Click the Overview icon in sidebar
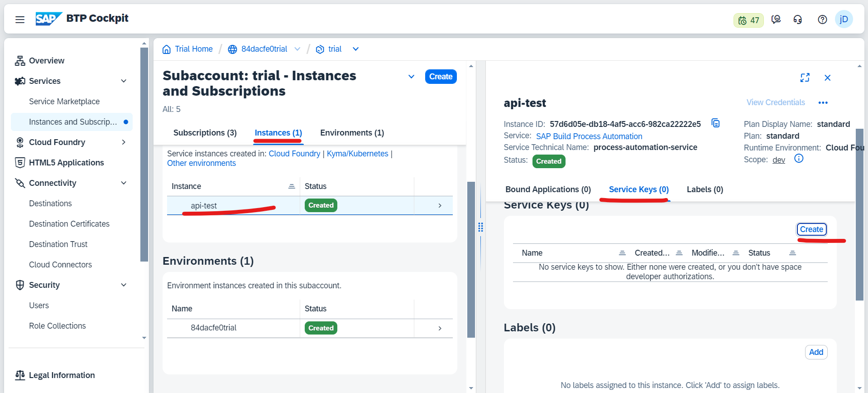 click(20, 61)
